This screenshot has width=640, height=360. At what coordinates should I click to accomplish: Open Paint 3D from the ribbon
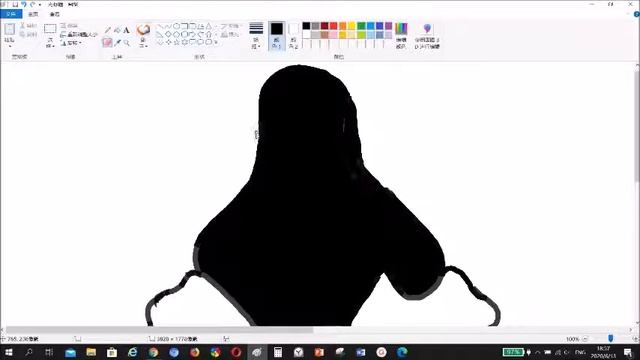[427, 36]
